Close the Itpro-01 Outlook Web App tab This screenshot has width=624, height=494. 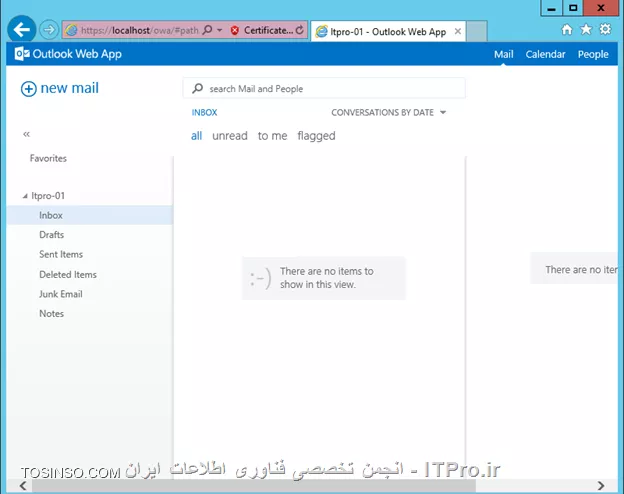click(x=458, y=31)
